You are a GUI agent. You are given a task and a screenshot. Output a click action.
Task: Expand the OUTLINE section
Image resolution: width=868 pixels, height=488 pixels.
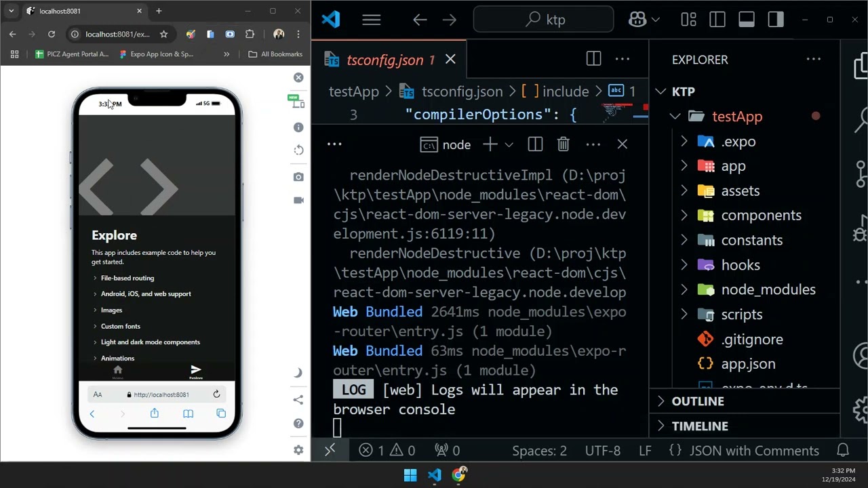click(745, 401)
